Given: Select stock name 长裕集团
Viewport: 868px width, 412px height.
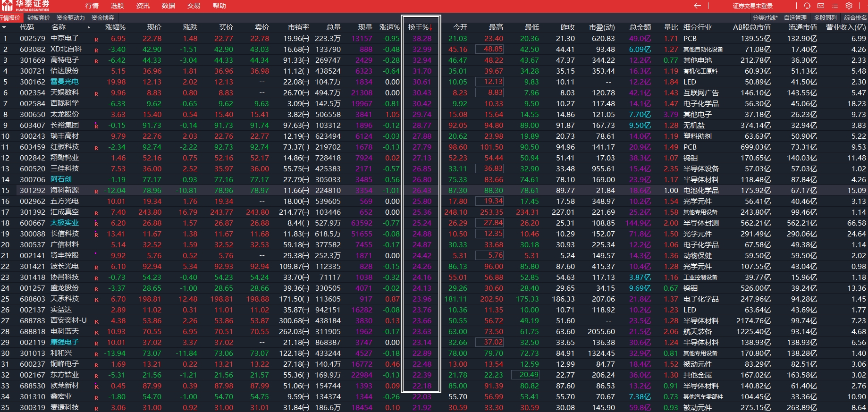Looking at the screenshot, I should [65, 125].
